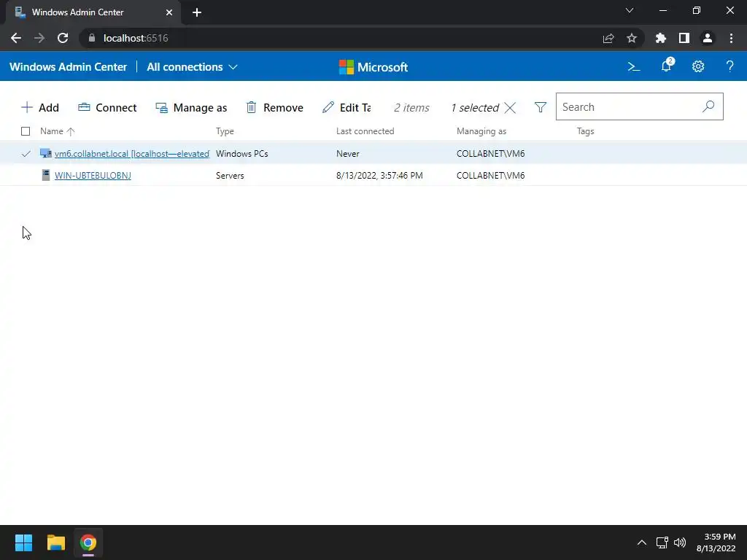Screen dimensions: 747x560
Task: Click the Microsoft logo
Action: [373, 67]
